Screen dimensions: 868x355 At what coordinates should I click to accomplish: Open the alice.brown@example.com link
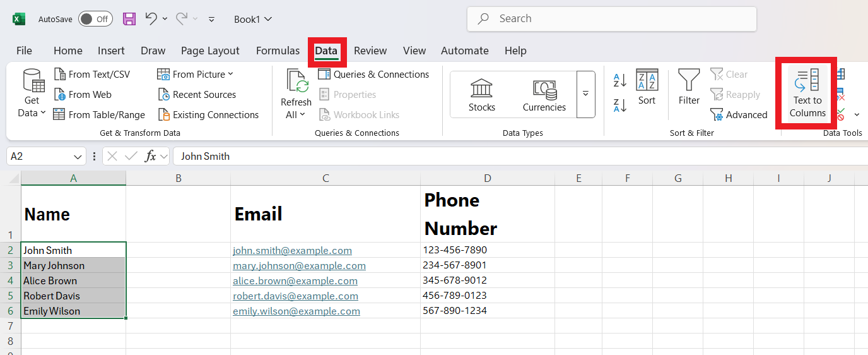pos(295,281)
